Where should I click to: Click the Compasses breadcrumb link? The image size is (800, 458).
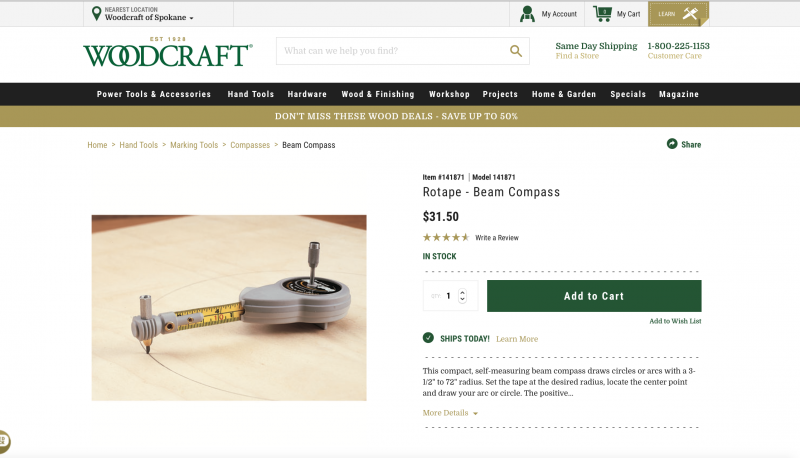point(250,145)
